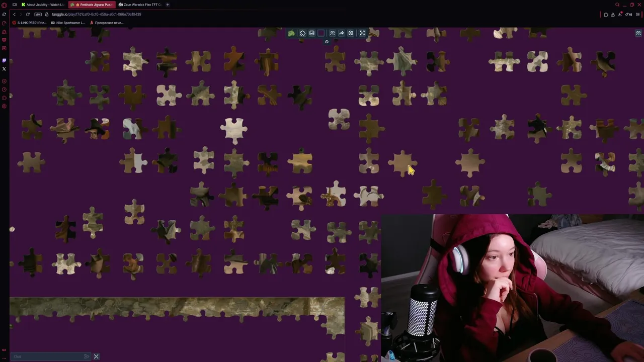644x362 pixels.
Task: Open browser tab search magnifier
Action: [x=617, y=5]
